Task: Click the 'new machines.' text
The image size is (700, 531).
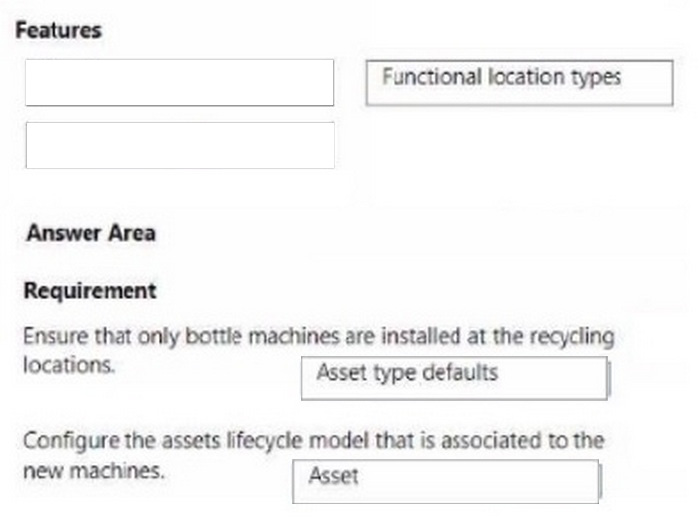Action: 93,470
